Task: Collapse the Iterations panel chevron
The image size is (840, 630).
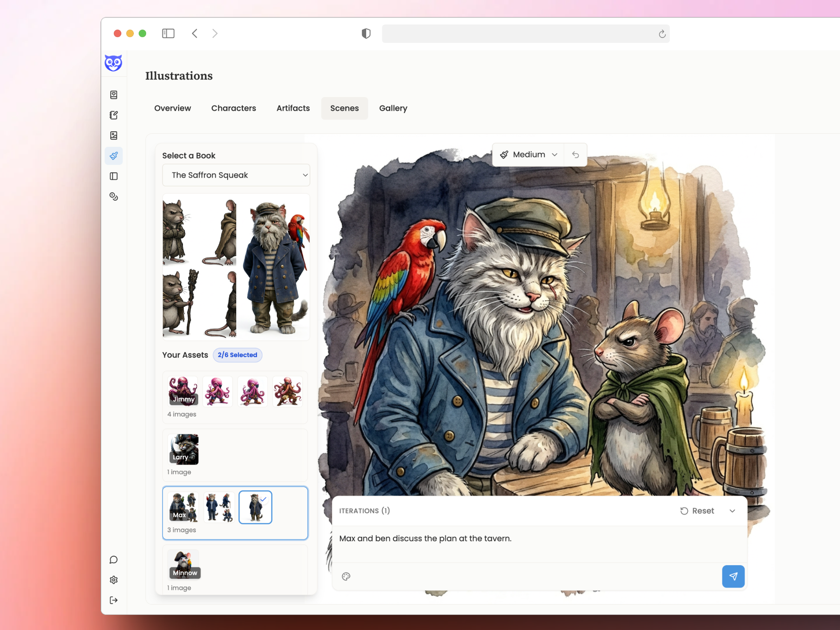Action: (732, 511)
